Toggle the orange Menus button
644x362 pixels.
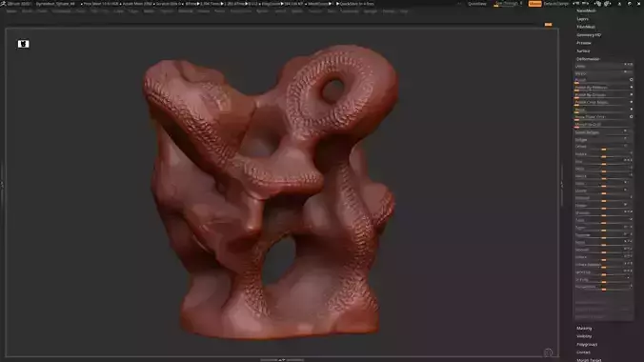pos(534,4)
